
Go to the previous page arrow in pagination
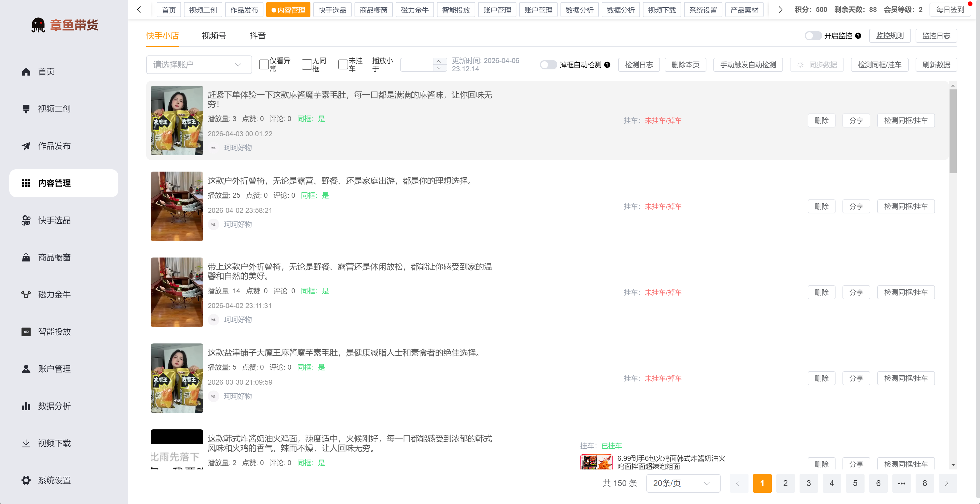738,483
